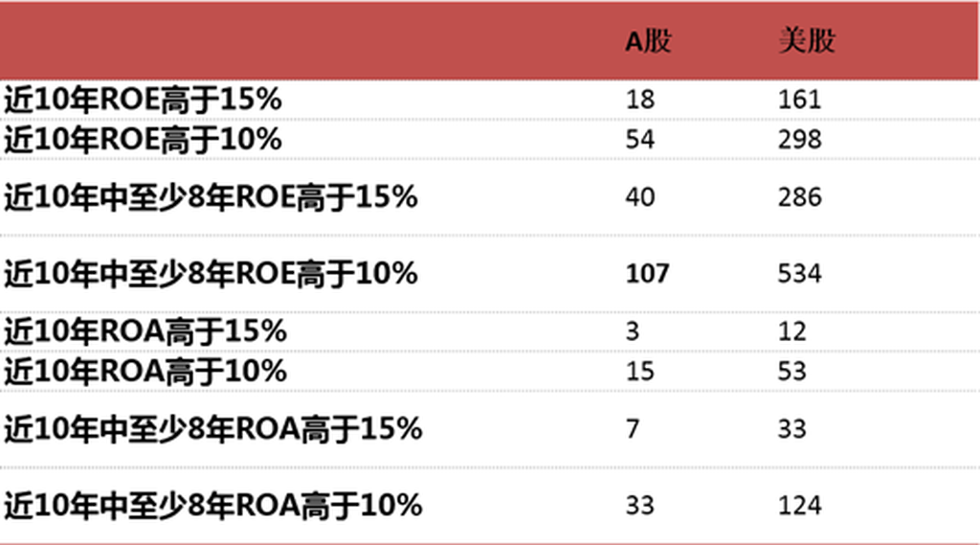The image size is (980, 545).
Task: Click the 美股 value 161
Action: point(799,100)
